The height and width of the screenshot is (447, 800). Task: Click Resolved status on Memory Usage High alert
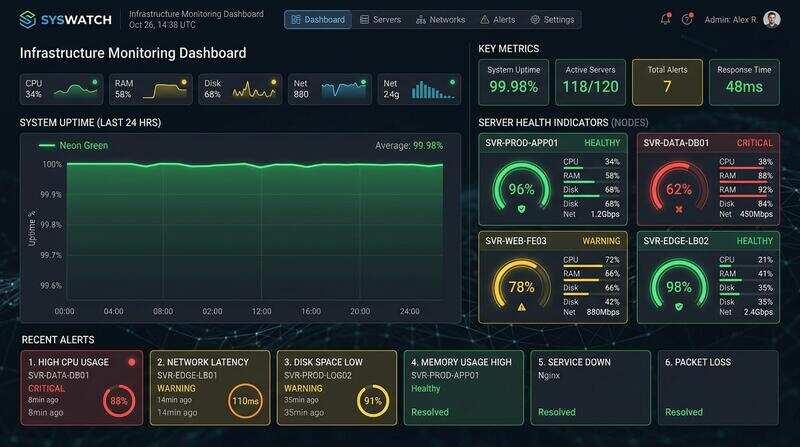(x=430, y=412)
